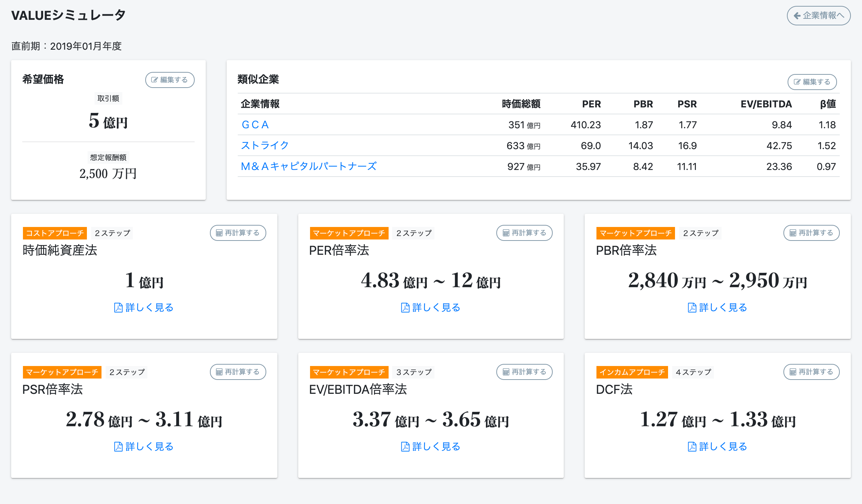View details 詳しく見る for DCF法
Image resolution: width=862 pixels, height=504 pixels.
tap(723, 447)
